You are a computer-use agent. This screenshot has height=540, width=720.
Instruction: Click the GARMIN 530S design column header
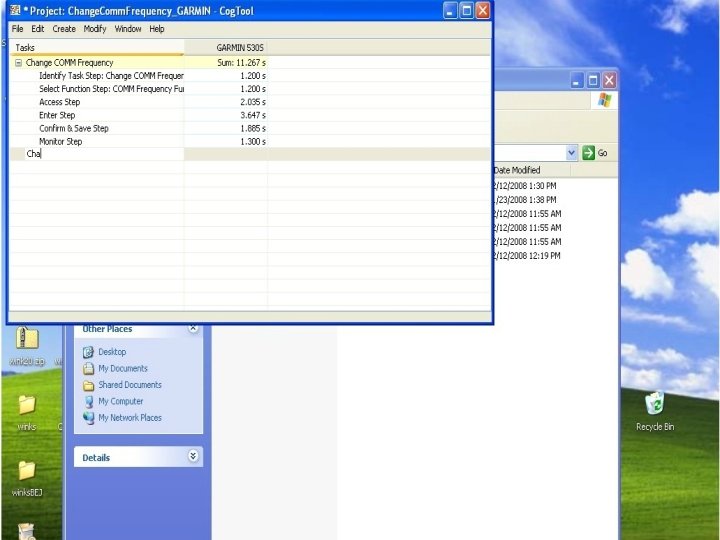[x=226, y=48]
